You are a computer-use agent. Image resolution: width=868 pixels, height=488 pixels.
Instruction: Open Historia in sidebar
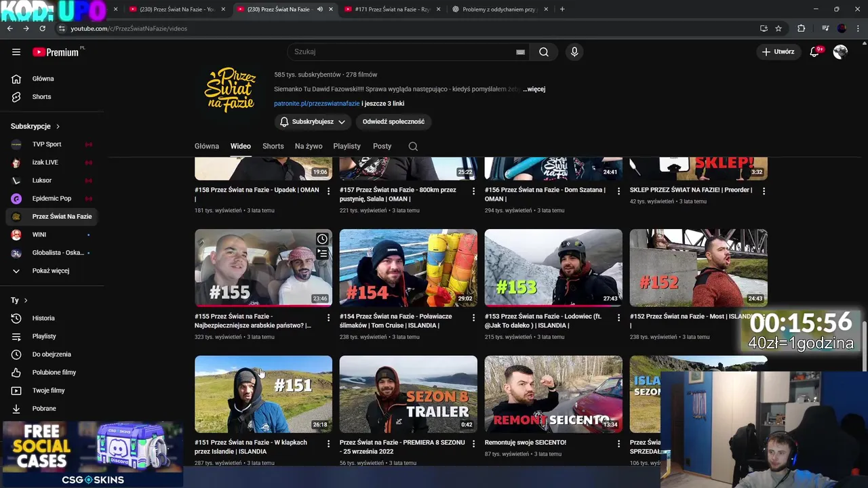tap(52, 318)
